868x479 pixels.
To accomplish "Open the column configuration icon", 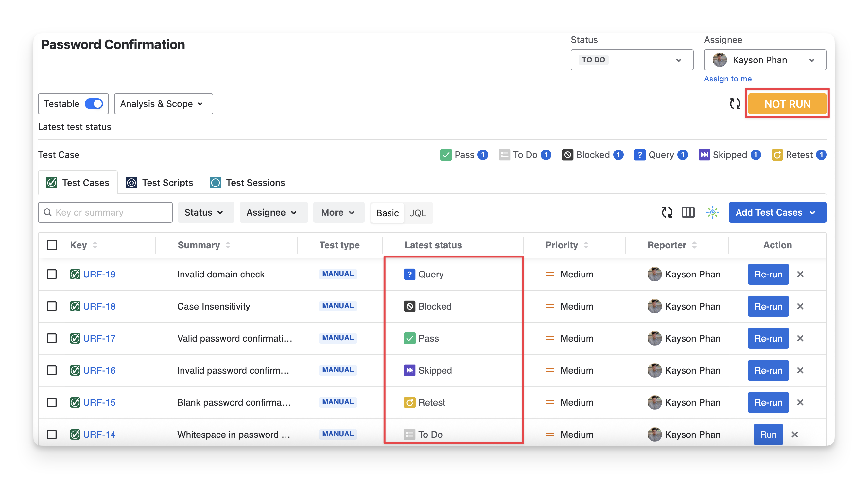I will pos(688,212).
